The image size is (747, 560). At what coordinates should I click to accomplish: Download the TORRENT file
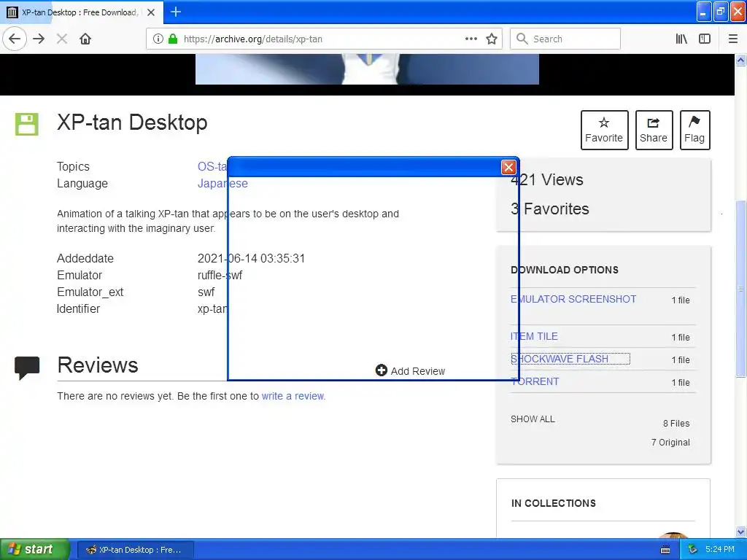pyautogui.click(x=535, y=381)
